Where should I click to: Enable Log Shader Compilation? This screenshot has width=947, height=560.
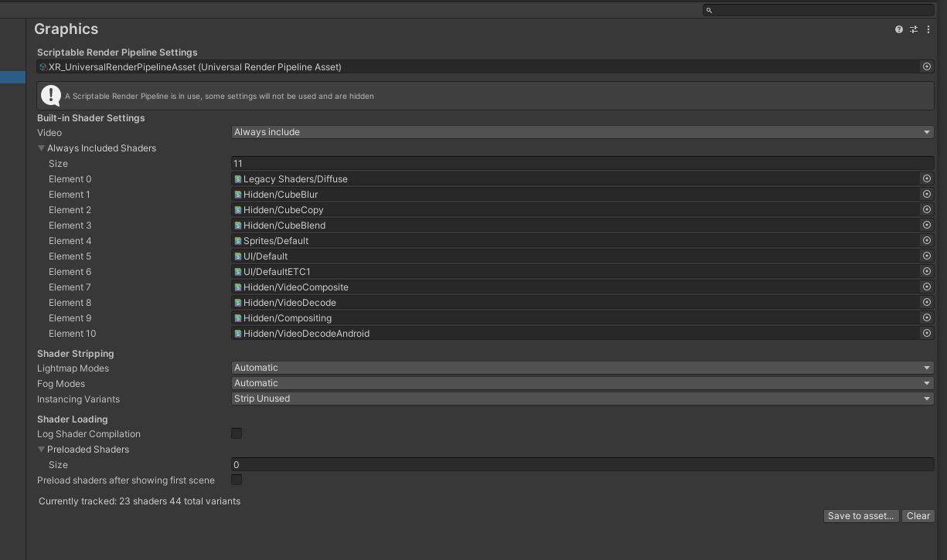pos(237,433)
